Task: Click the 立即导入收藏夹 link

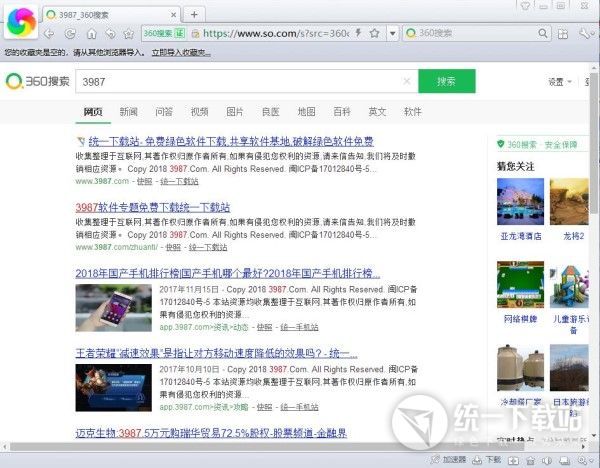Action: [x=181, y=52]
